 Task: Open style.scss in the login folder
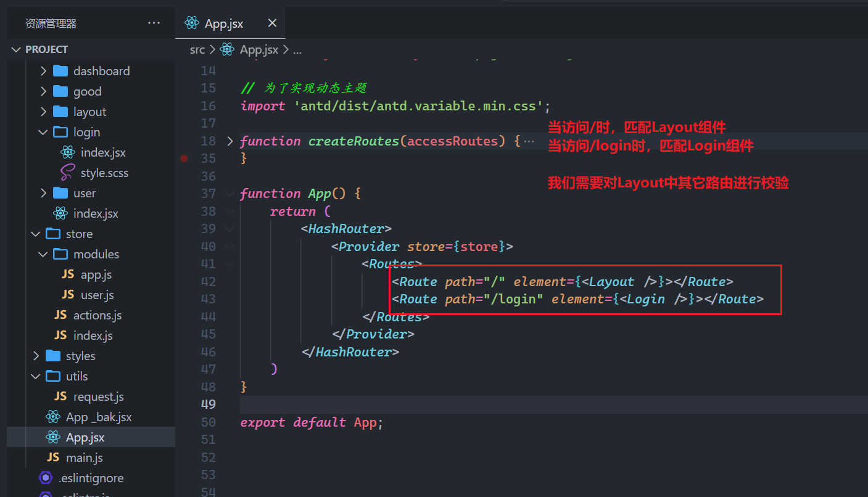point(104,173)
